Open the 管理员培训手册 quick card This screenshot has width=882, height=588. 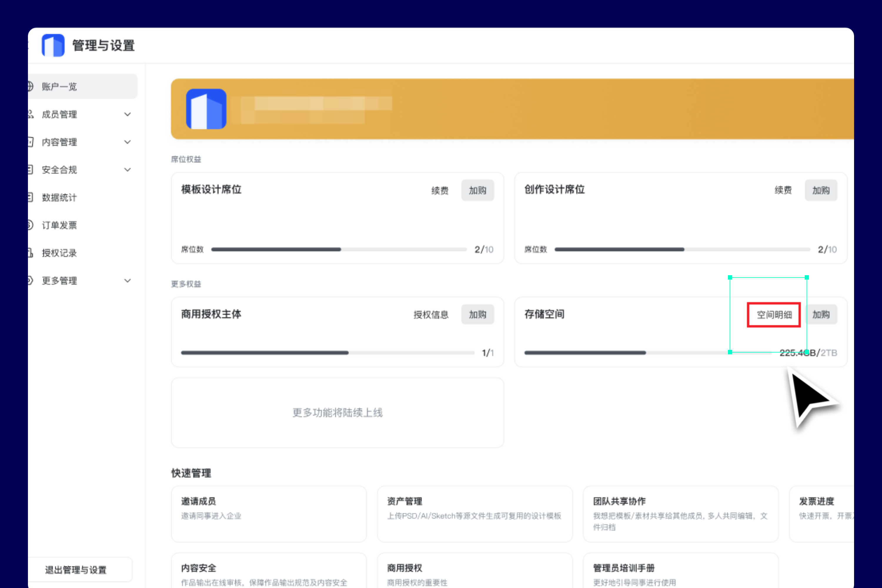click(x=681, y=570)
